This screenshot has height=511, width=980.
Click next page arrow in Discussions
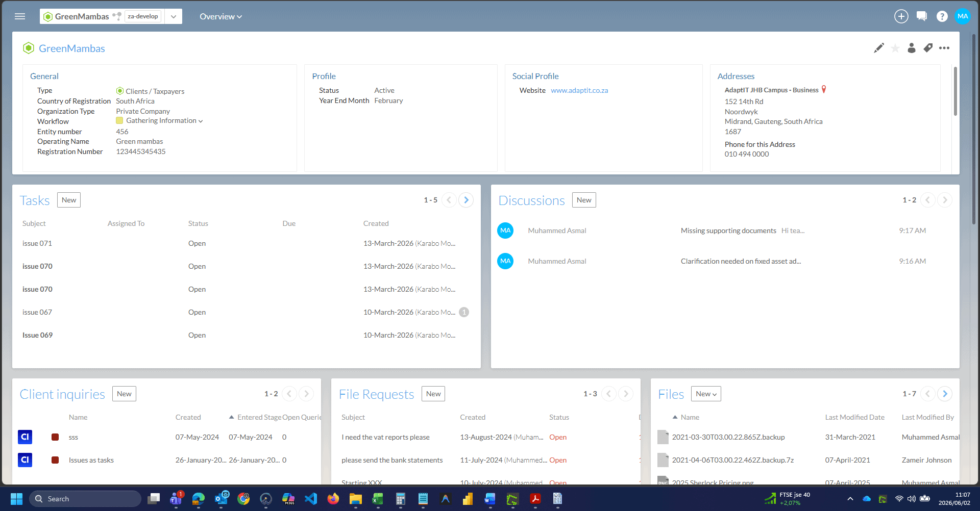(945, 200)
